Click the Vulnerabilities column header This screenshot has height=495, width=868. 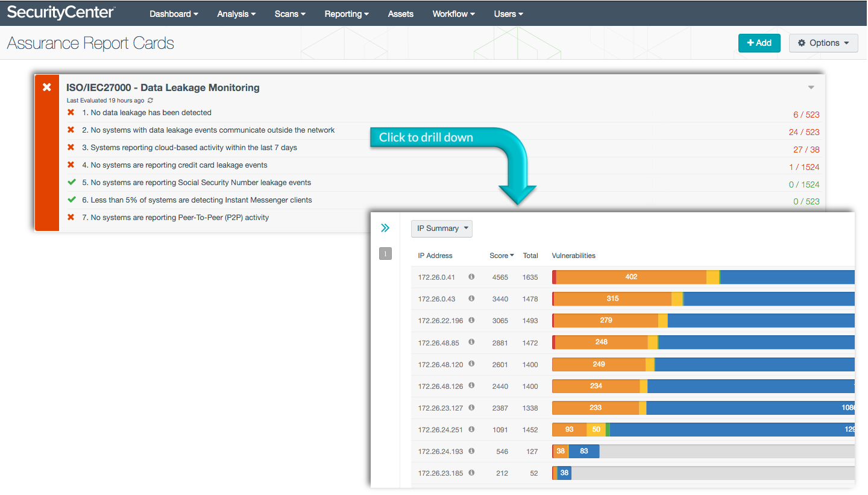point(574,256)
